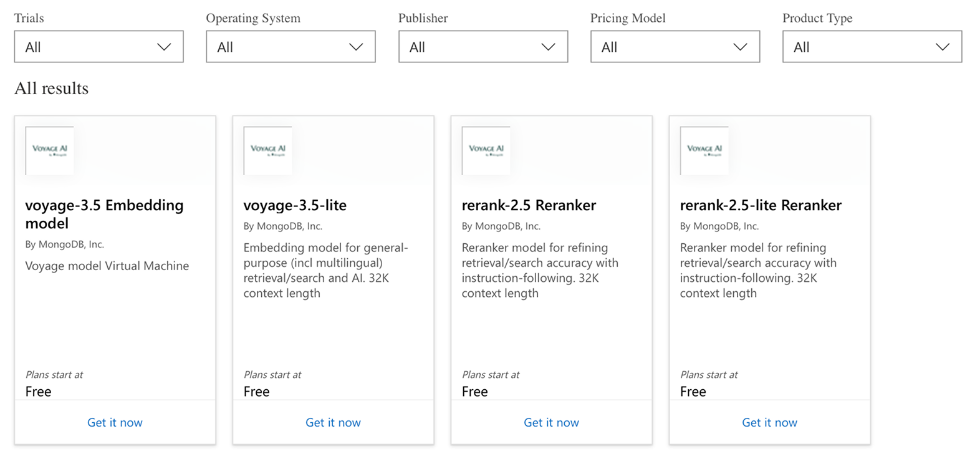980x464 pixels.
Task: Click the Voyage AI logo on voyage-3.5 Embedding card
Action: (50, 150)
